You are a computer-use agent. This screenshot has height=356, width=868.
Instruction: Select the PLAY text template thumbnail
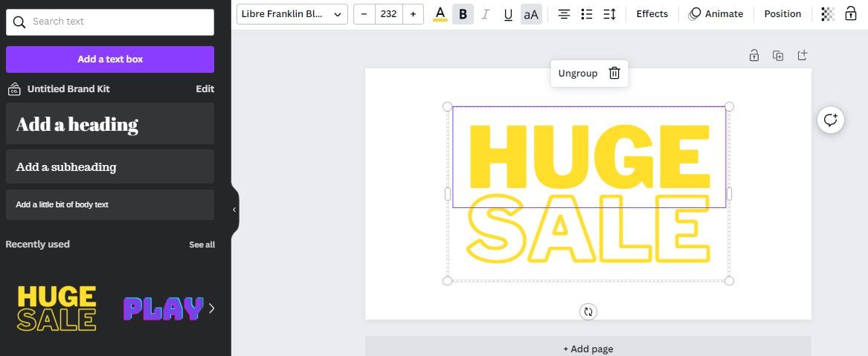click(x=163, y=308)
